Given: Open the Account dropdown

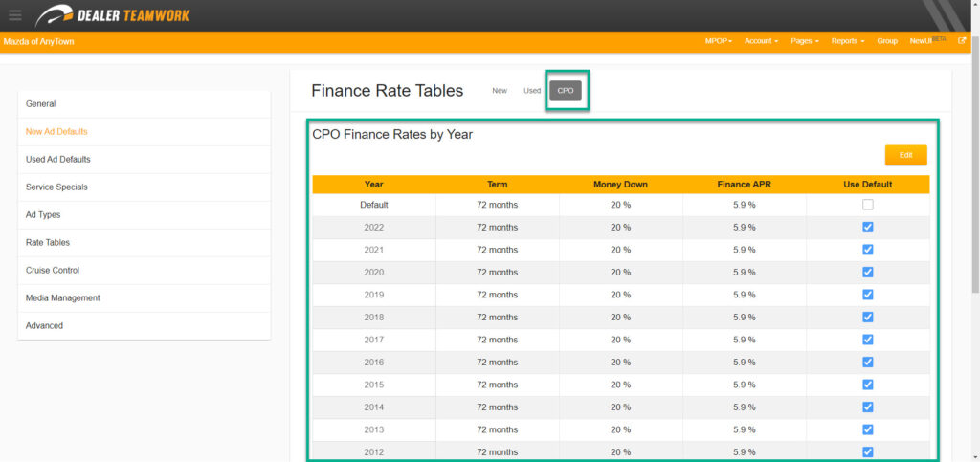Looking at the screenshot, I should point(761,42).
